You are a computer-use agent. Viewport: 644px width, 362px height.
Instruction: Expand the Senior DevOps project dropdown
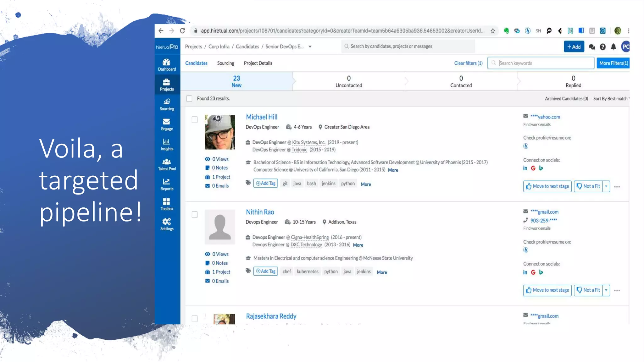click(x=310, y=47)
